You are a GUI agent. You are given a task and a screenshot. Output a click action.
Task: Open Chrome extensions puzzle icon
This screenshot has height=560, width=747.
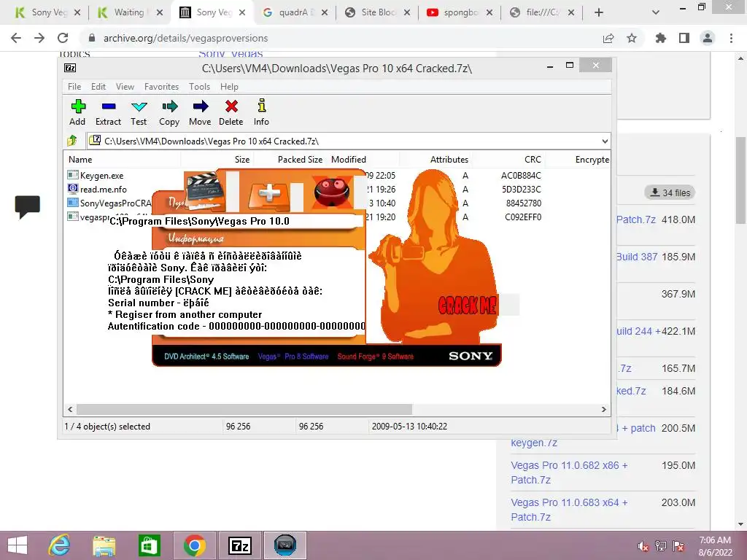point(661,38)
